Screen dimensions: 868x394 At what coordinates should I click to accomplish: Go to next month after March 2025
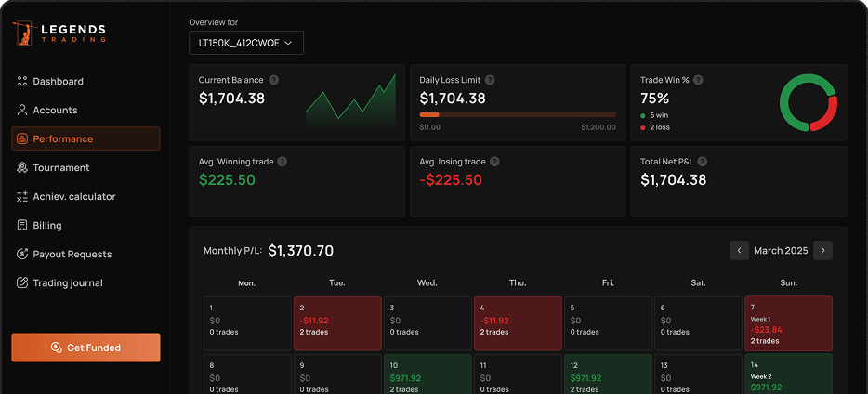pyautogui.click(x=822, y=250)
